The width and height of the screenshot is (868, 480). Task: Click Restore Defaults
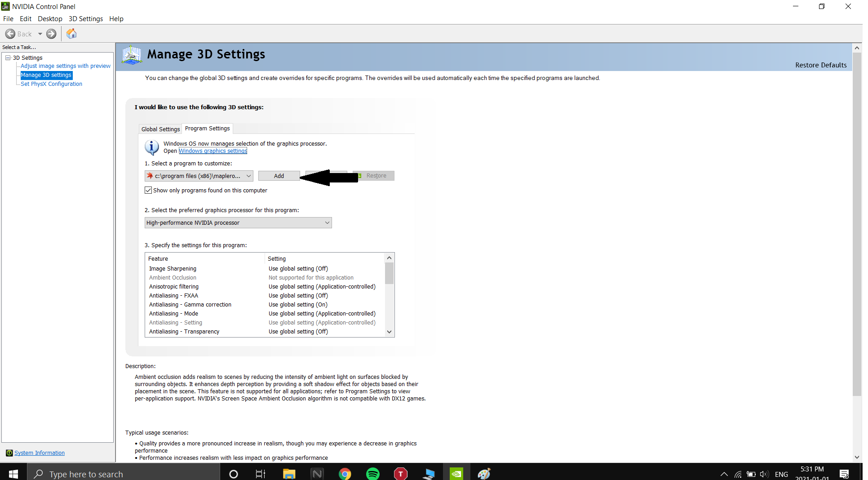coord(820,65)
